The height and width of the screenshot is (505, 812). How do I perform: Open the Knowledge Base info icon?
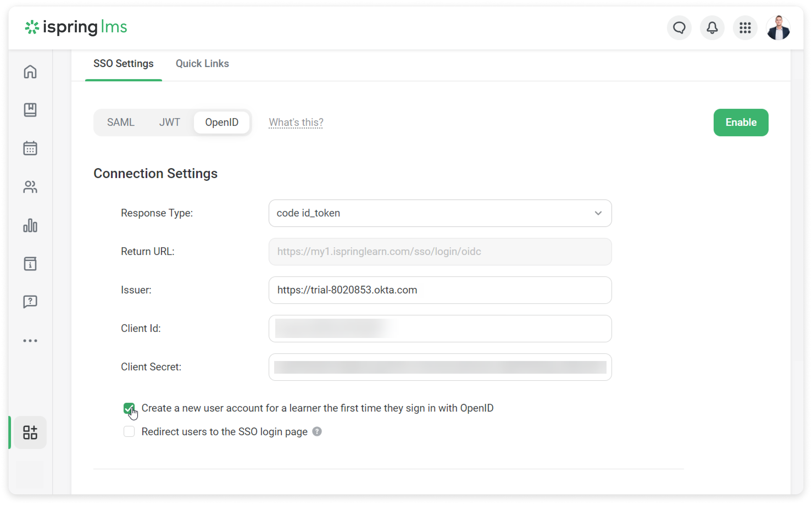coord(30,264)
